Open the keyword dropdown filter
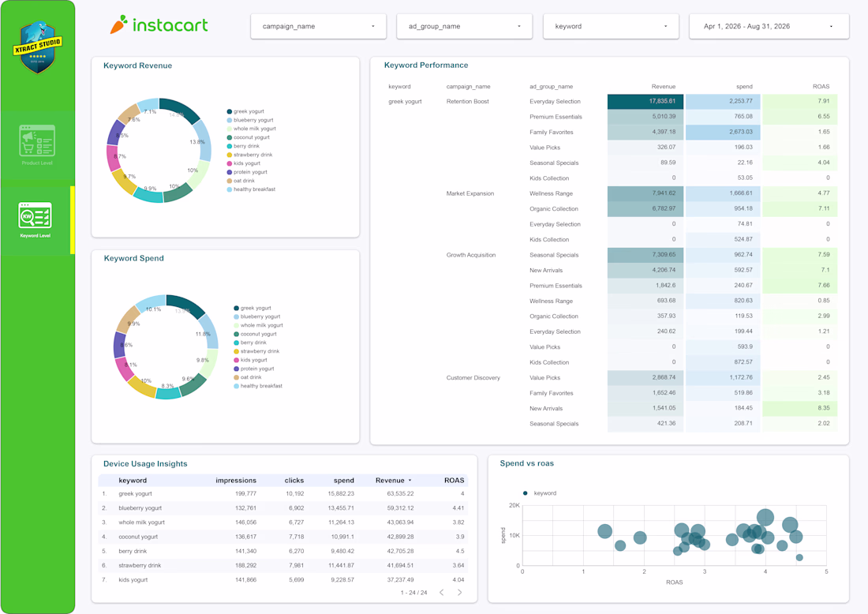 pyautogui.click(x=611, y=26)
